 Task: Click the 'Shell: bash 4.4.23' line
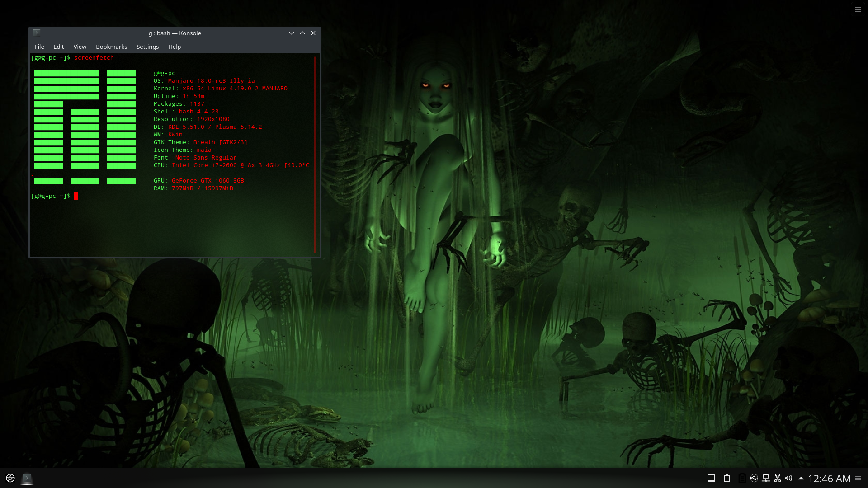point(186,112)
